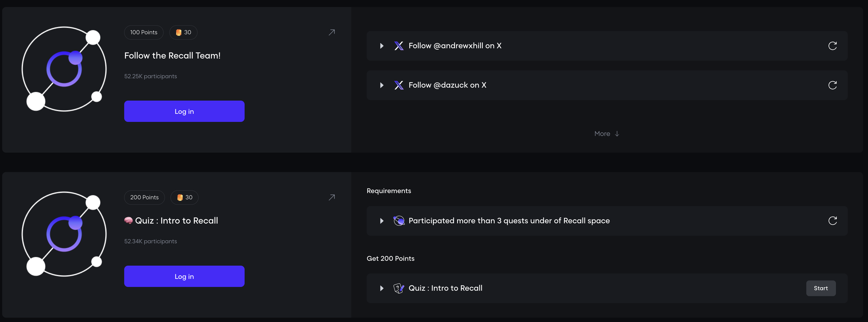Open Quiz Intro to Recall via arrow icon
The height and width of the screenshot is (322, 868).
coord(332,197)
